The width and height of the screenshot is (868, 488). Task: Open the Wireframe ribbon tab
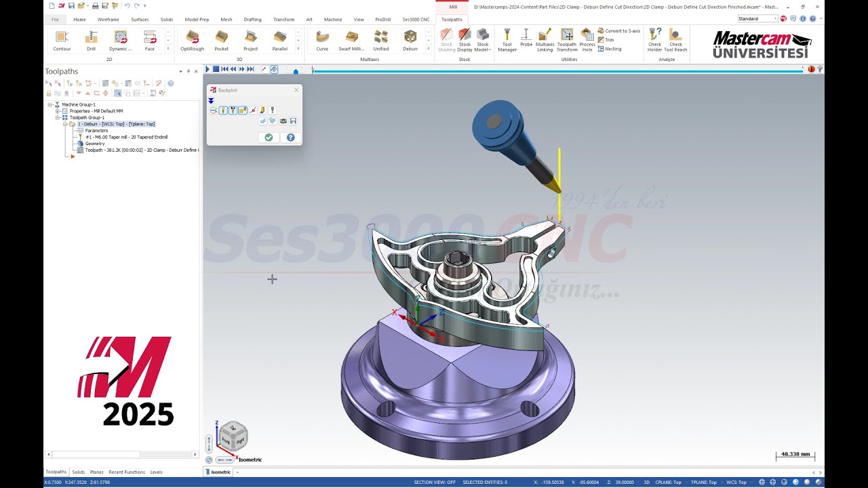click(108, 20)
